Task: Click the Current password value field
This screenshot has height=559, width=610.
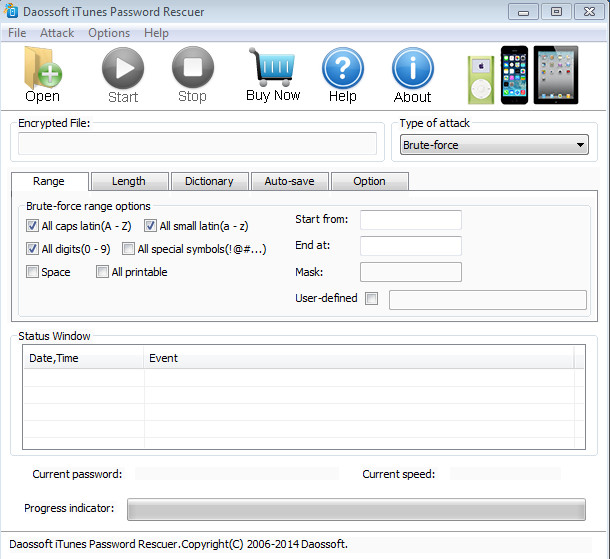Action: (x=237, y=474)
